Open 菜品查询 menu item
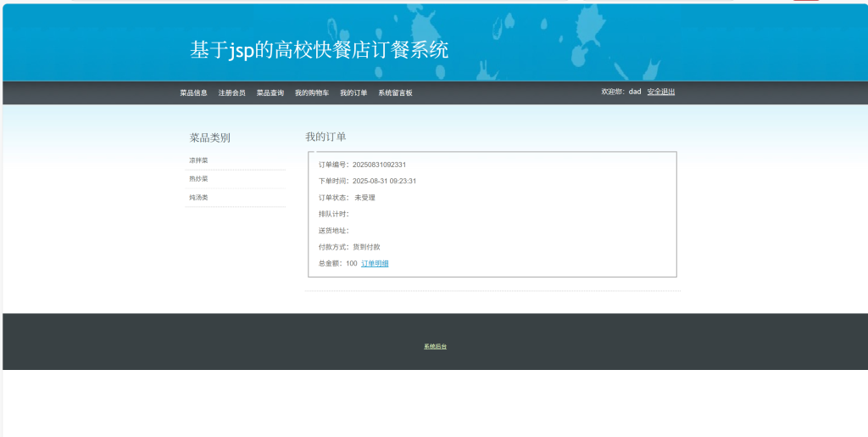The height and width of the screenshot is (437, 868). point(270,93)
